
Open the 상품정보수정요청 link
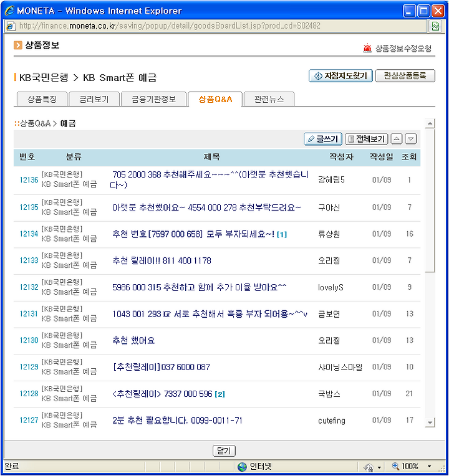(x=403, y=48)
